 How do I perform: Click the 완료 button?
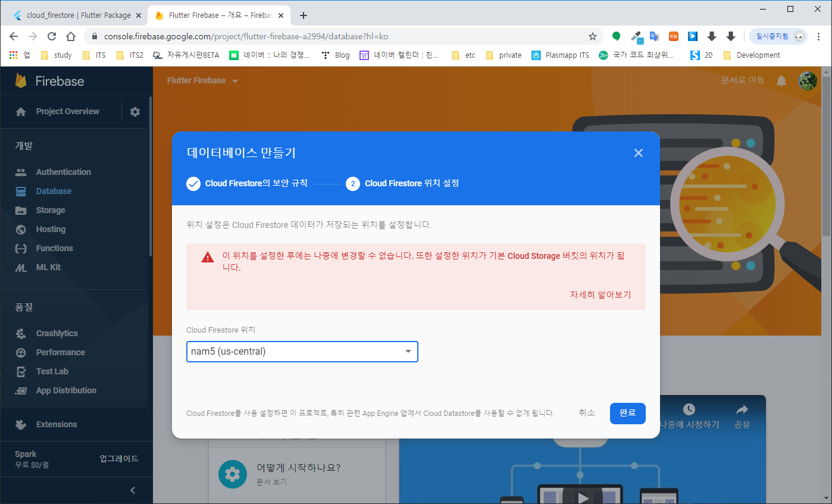point(628,414)
